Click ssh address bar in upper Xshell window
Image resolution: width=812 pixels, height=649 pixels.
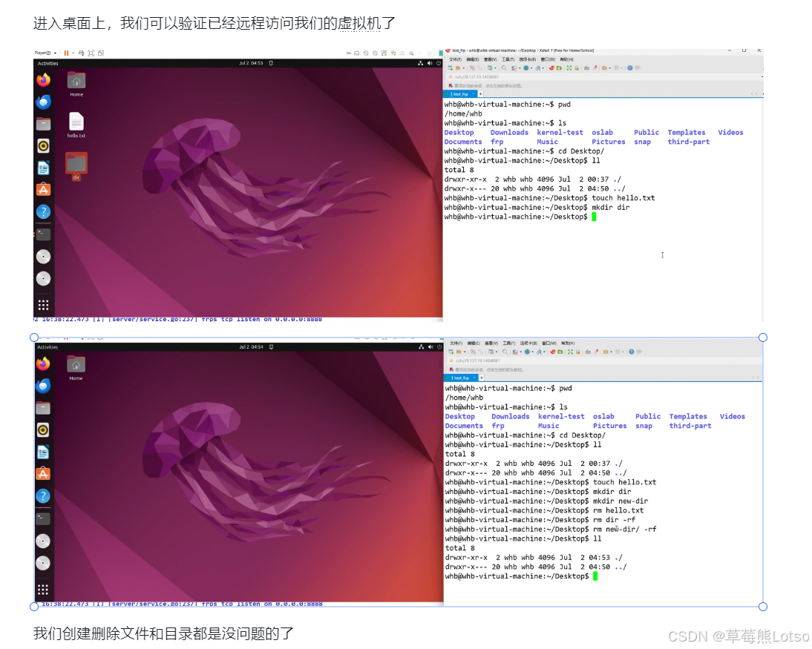[603, 76]
